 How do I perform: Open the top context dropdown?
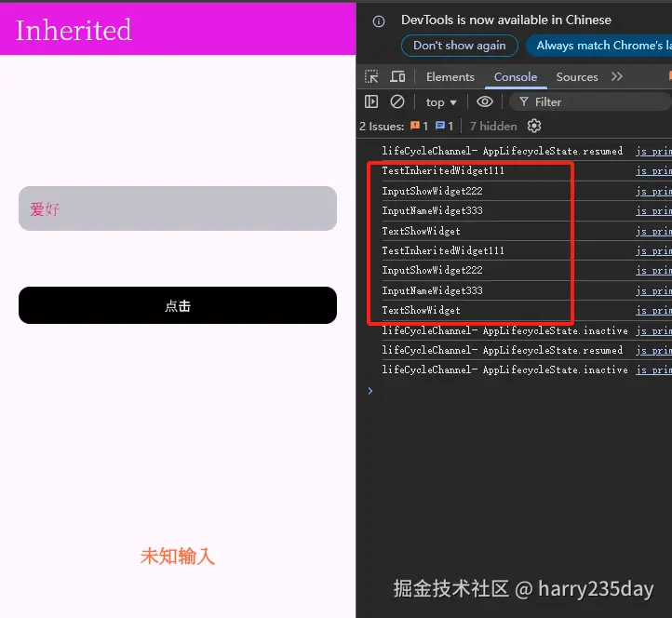pos(441,102)
